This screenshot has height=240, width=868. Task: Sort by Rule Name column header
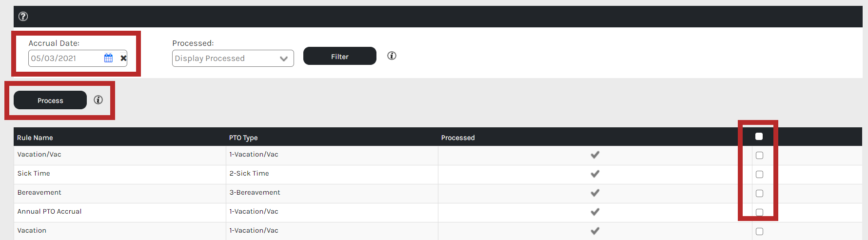35,138
